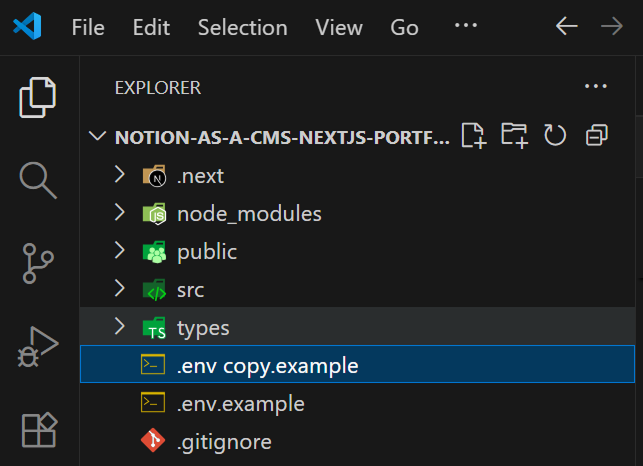The width and height of the screenshot is (643, 466).
Task: Expand the src folder chevron
Action: pos(120,289)
